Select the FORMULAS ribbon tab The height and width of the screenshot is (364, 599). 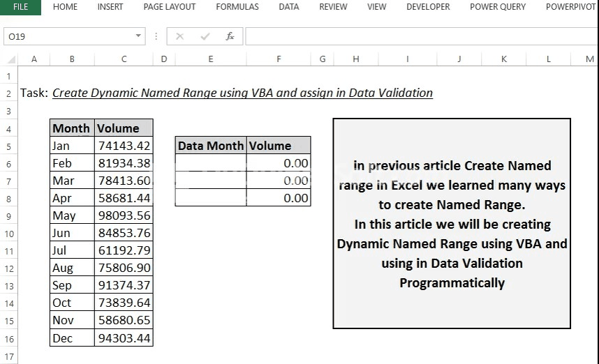tap(237, 7)
